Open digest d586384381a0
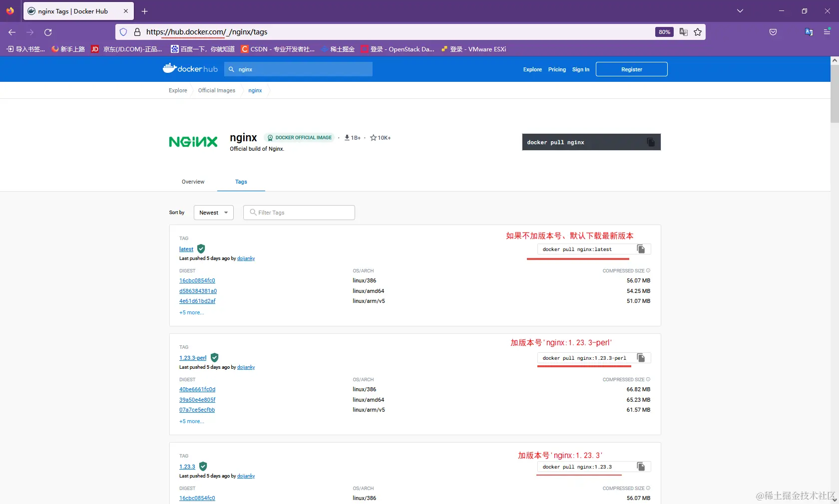 click(x=198, y=291)
